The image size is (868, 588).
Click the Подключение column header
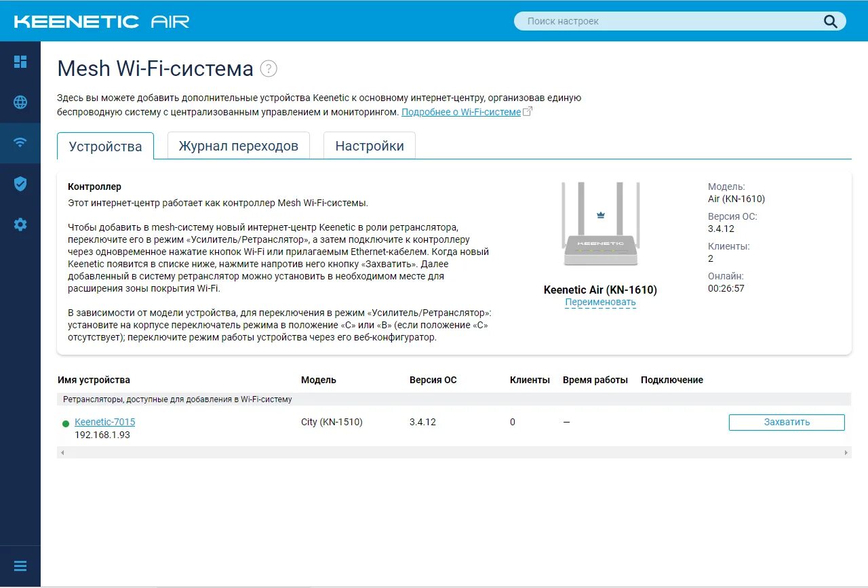(x=672, y=380)
